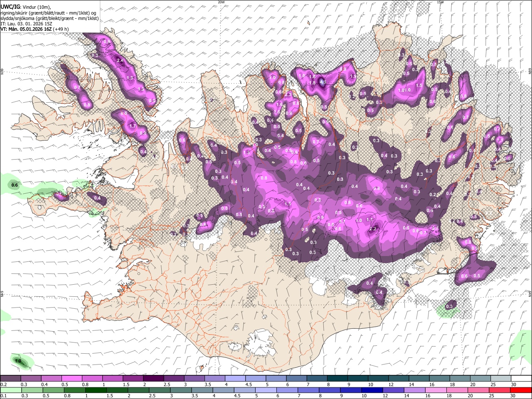The height and width of the screenshot is (399, 532).
Task: Click the "2.3" snowfall value on the map
Action: click(288, 95)
